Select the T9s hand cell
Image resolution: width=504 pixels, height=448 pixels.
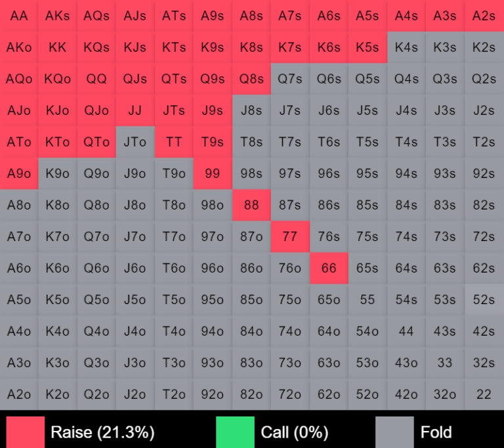point(213,142)
